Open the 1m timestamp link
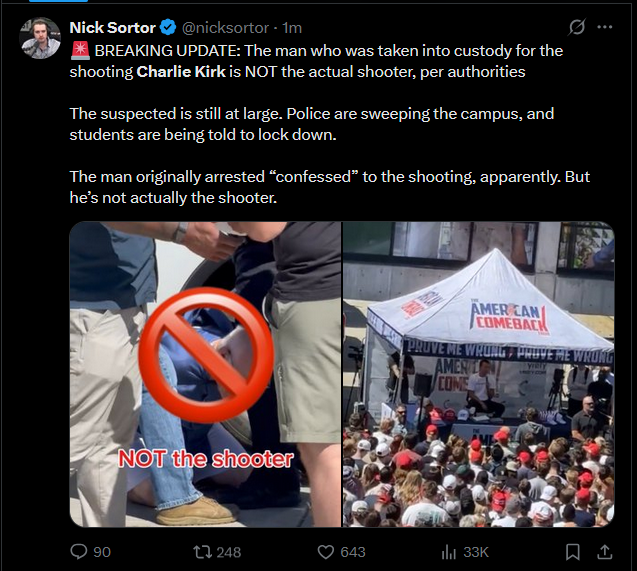 click(292, 28)
